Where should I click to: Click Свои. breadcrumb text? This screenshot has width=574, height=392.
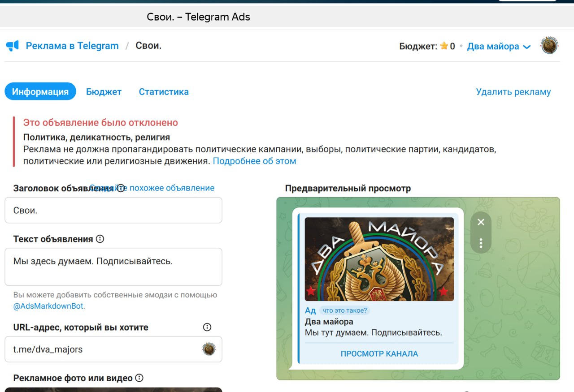pos(148,46)
